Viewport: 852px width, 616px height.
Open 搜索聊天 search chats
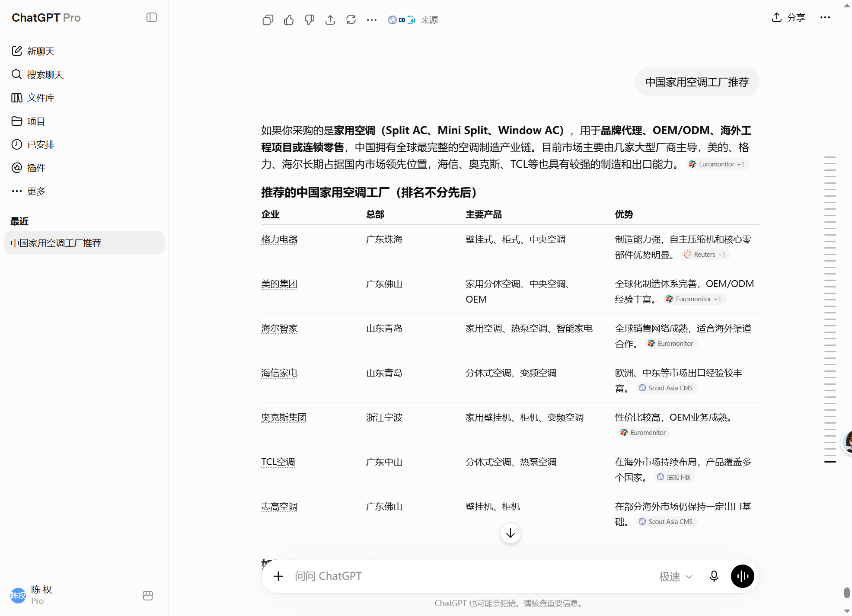38,75
